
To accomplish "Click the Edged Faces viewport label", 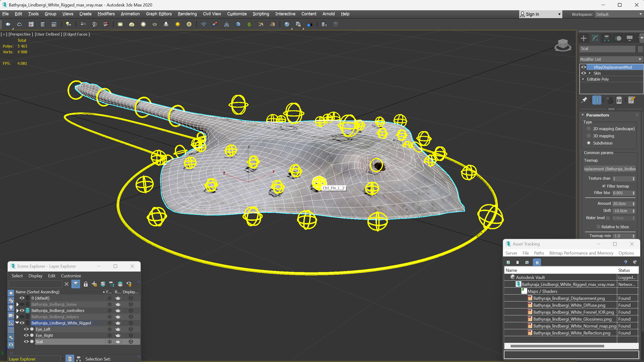I will 76,34.
